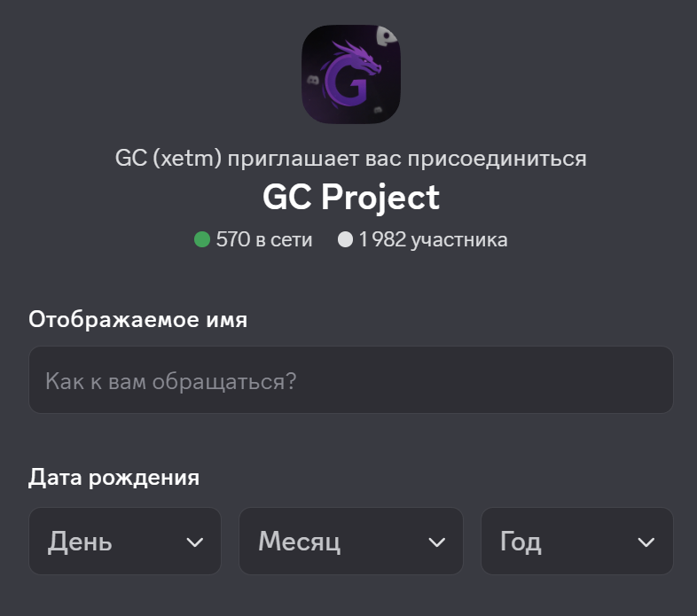Viewport: 697px width, 616px height.
Task: Click the white shape in avatar's top-right corner
Action: click(x=386, y=36)
